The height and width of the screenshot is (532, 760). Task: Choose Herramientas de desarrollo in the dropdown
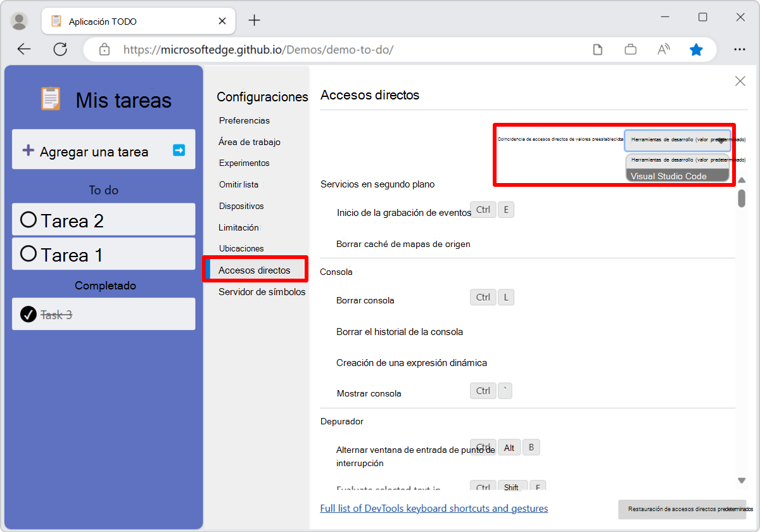pos(677,160)
